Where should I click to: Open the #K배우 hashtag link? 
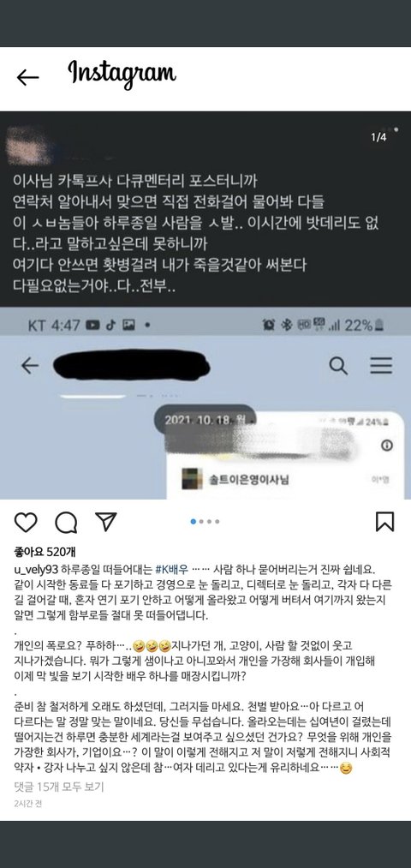173,570
